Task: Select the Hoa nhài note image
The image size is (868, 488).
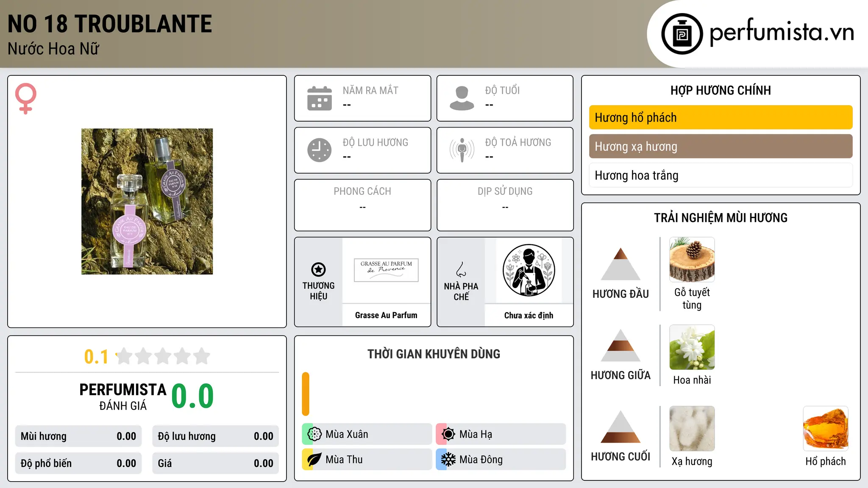Action: point(692,347)
